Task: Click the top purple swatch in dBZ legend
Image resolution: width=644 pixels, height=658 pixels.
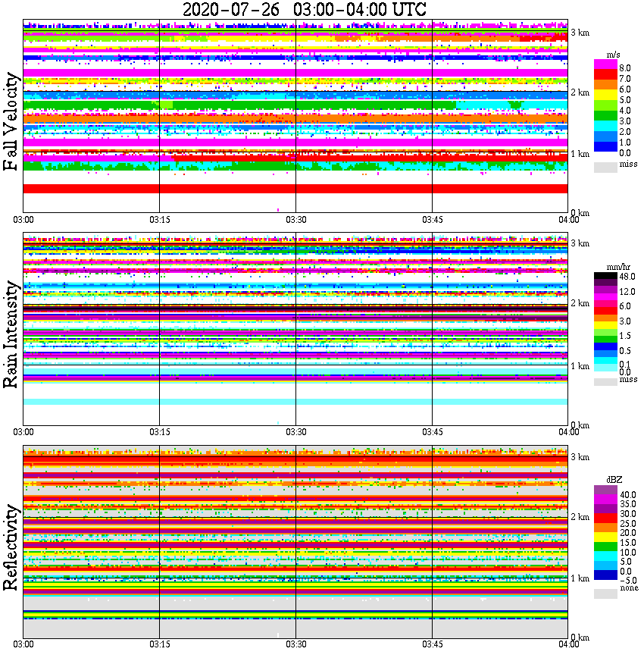Action: [x=605, y=490]
